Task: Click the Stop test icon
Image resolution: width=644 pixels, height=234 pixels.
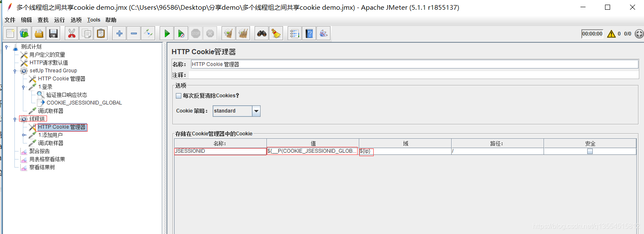Action: pos(195,33)
